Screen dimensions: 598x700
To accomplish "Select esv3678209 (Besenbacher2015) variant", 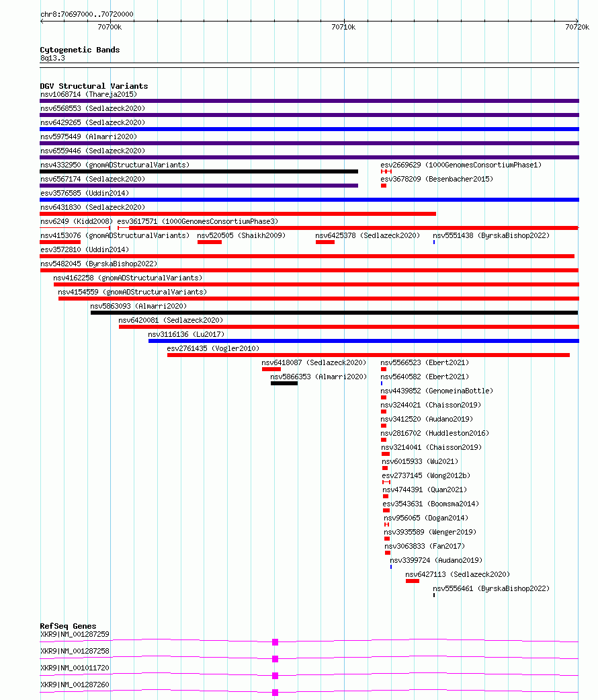I will point(437,179).
